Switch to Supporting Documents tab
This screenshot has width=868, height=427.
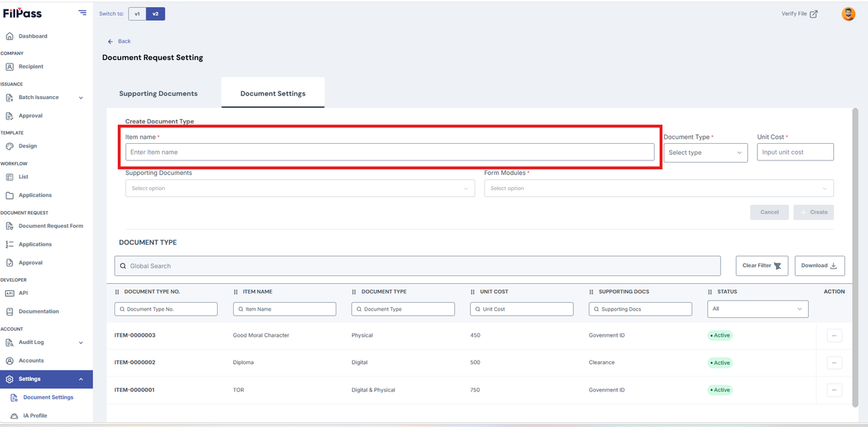click(158, 94)
